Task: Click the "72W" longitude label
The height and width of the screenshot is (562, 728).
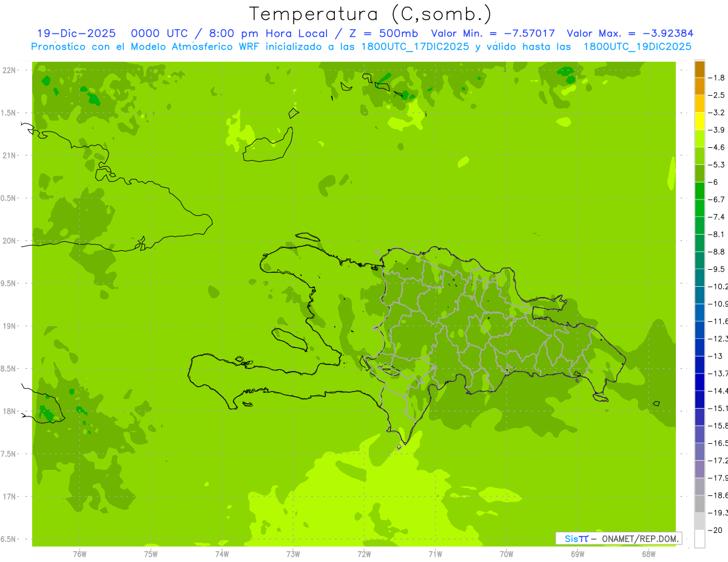Action: tap(364, 554)
